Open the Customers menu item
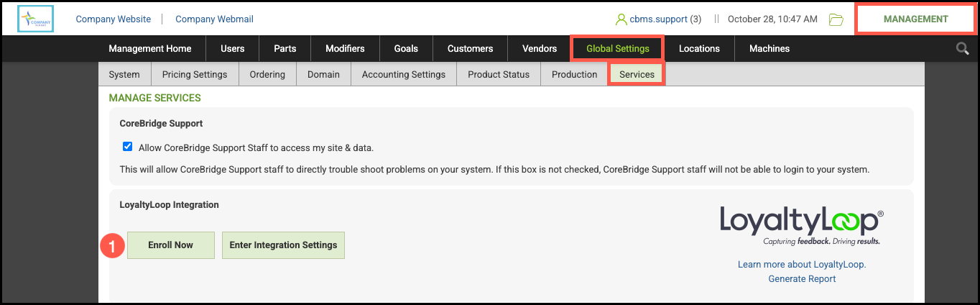The width and height of the screenshot is (980, 305). (x=470, y=49)
